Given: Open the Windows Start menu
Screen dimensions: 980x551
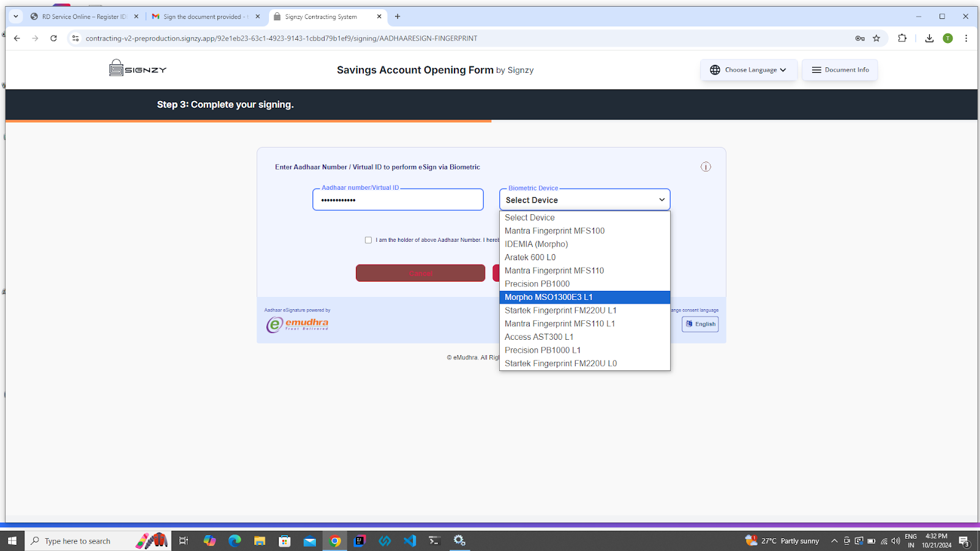Looking at the screenshot, I should (12, 541).
